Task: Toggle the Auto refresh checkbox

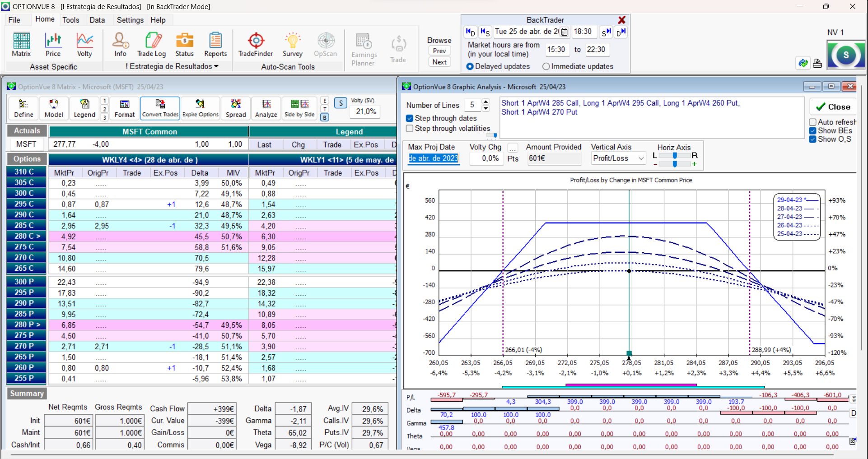Action: coord(813,122)
